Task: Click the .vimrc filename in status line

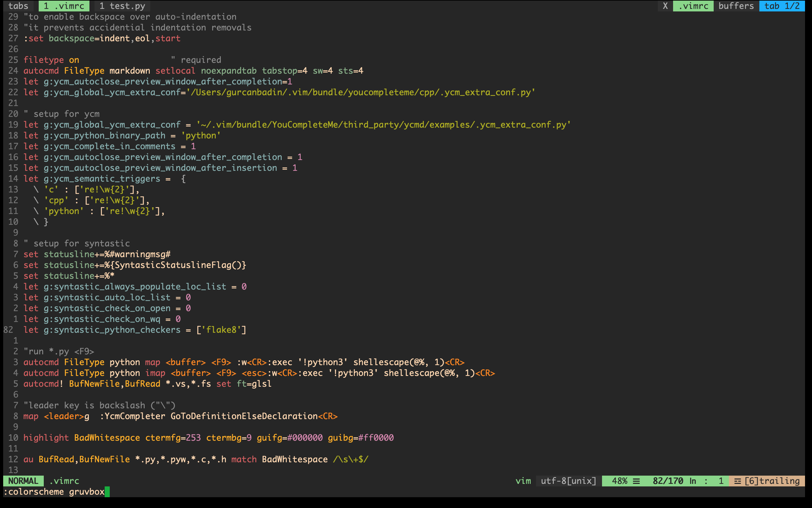Action: click(64, 481)
